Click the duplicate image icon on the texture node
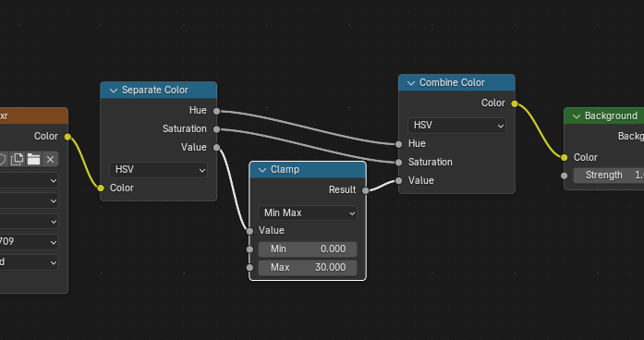 [17, 159]
